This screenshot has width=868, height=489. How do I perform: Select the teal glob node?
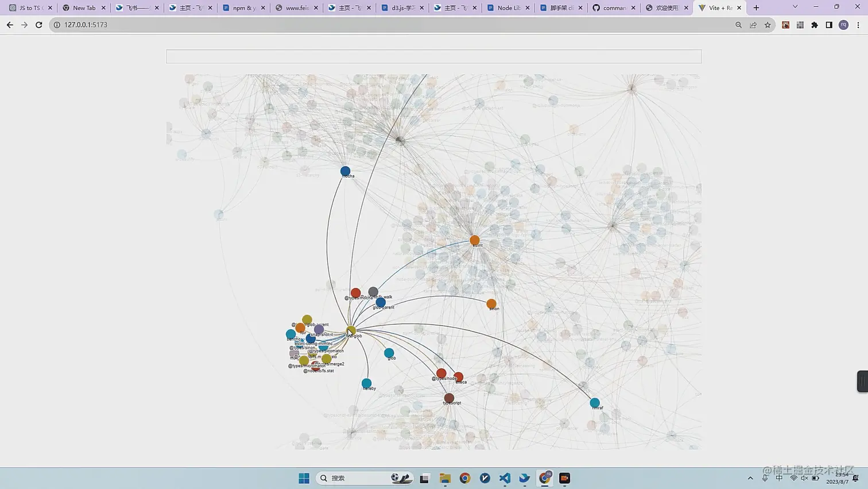[x=389, y=353]
